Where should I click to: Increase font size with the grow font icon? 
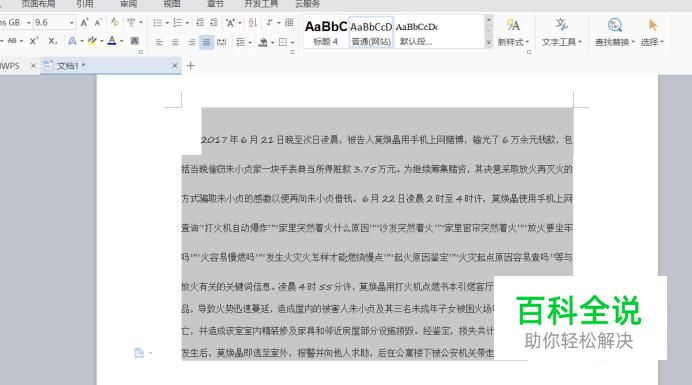[x=84, y=22]
